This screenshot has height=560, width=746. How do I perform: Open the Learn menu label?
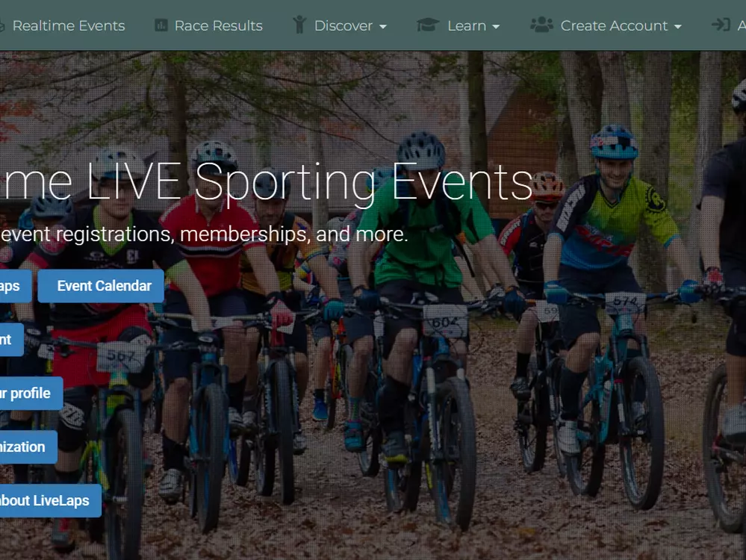(x=467, y=25)
